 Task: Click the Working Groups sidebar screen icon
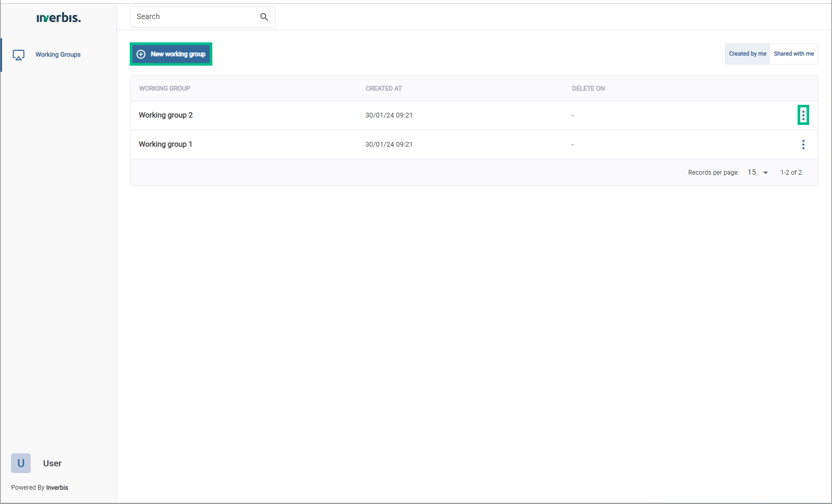point(19,55)
